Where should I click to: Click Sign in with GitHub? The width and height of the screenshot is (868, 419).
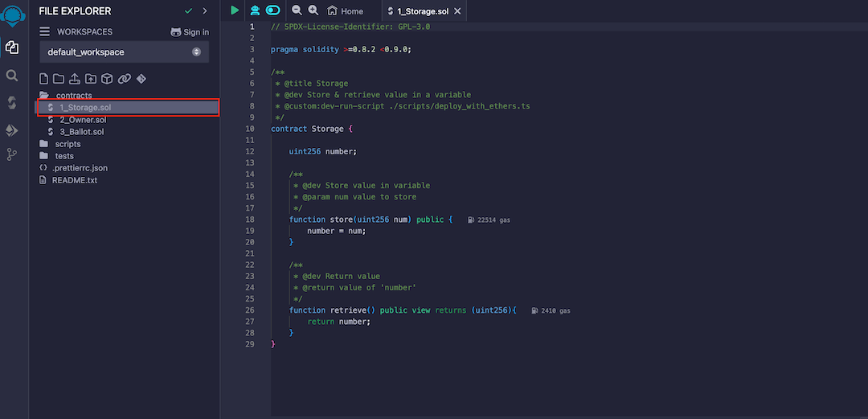(190, 32)
